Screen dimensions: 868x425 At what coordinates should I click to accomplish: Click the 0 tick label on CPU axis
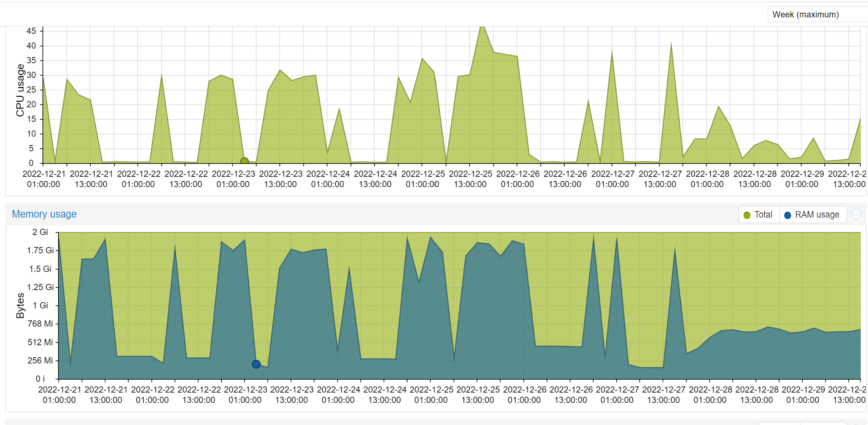coord(31,163)
